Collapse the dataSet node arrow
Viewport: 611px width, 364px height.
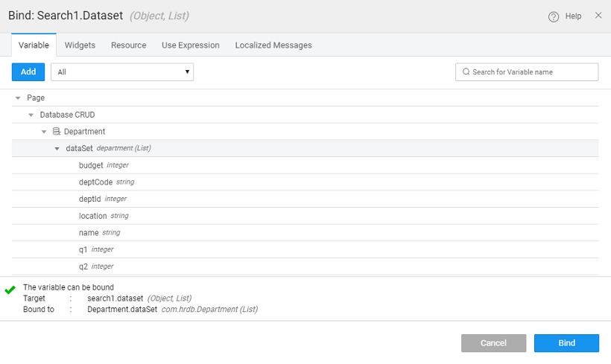[x=57, y=149]
